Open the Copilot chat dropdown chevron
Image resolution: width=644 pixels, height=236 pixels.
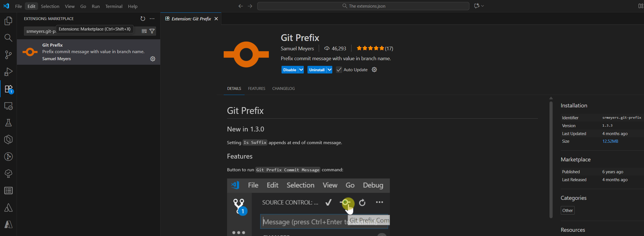pos(483,6)
